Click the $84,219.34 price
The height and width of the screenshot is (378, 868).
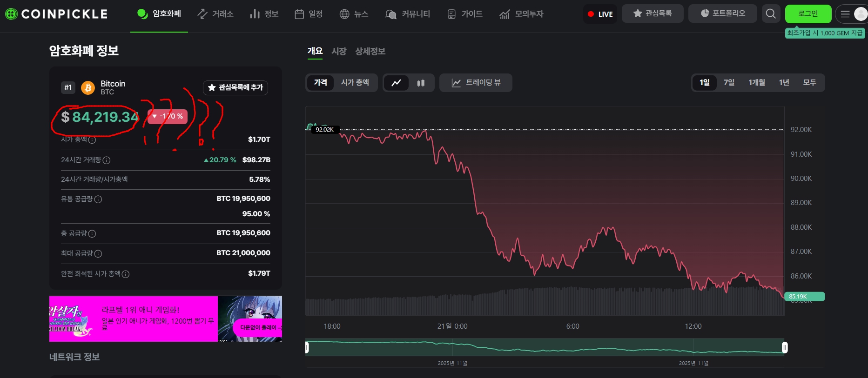click(x=100, y=117)
